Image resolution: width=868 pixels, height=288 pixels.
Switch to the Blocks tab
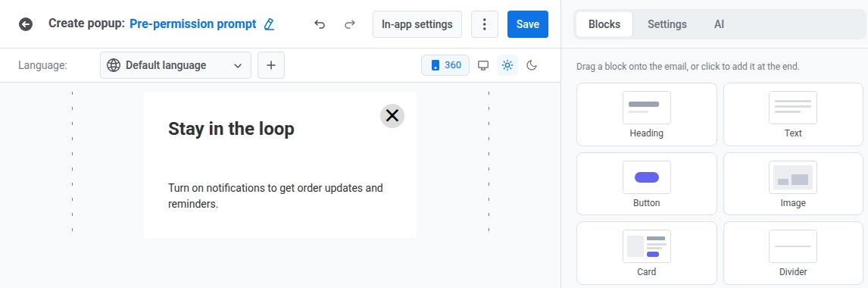coord(604,24)
